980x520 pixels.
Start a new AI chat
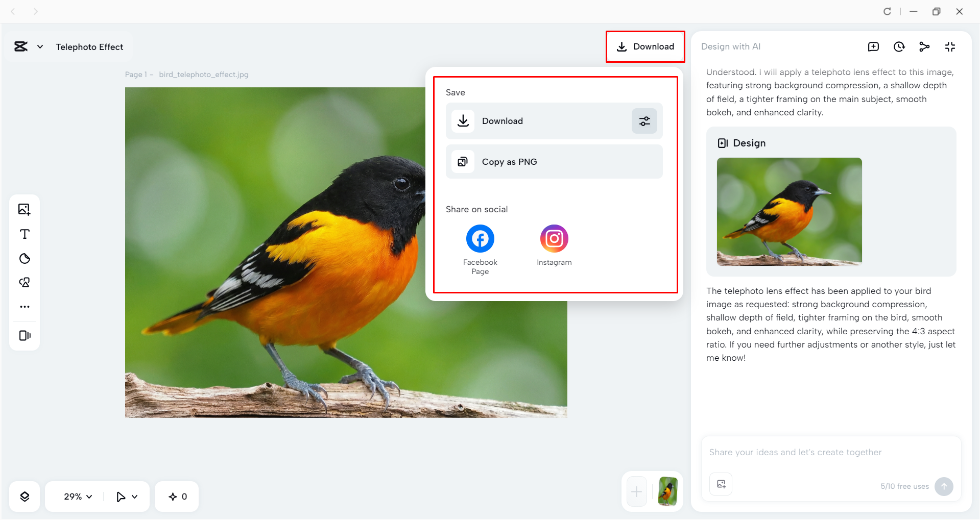(873, 47)
